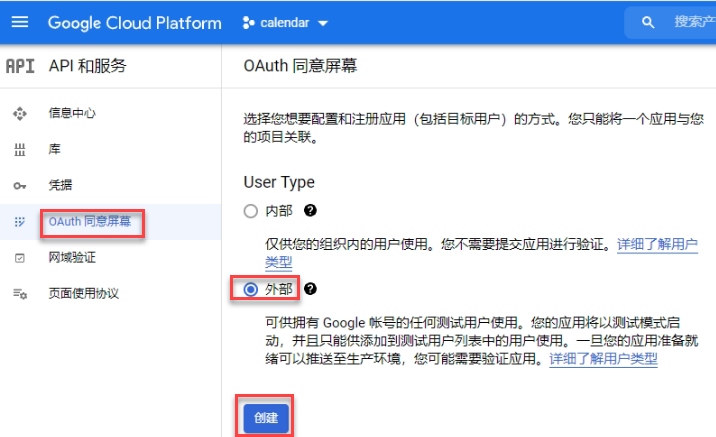This screenshot has width=716, height=437.
Task: Click the 创建 button
Action: tap(266, 418)
